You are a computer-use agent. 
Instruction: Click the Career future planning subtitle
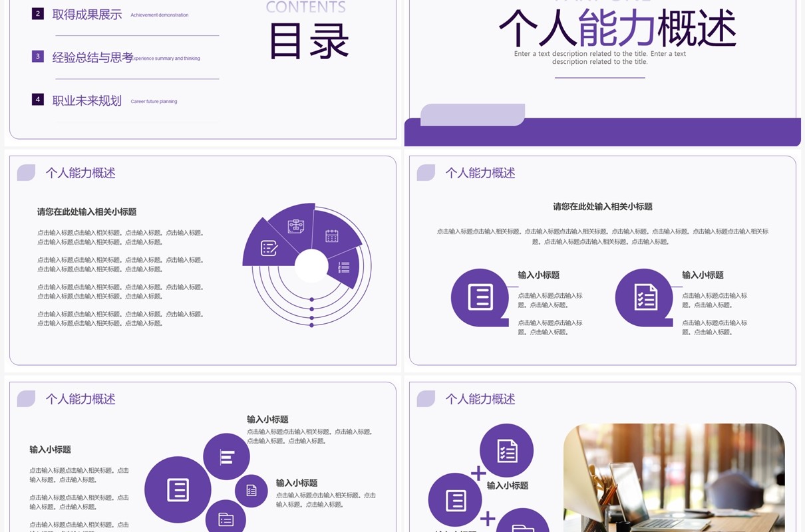tap(154, 102)
